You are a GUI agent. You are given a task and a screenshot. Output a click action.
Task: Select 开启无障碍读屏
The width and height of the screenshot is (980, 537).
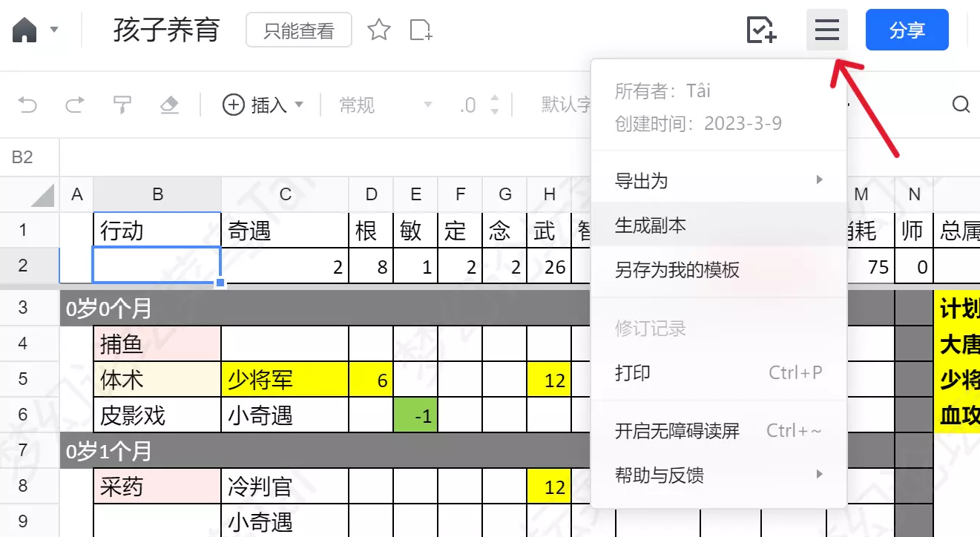point(719,430)
